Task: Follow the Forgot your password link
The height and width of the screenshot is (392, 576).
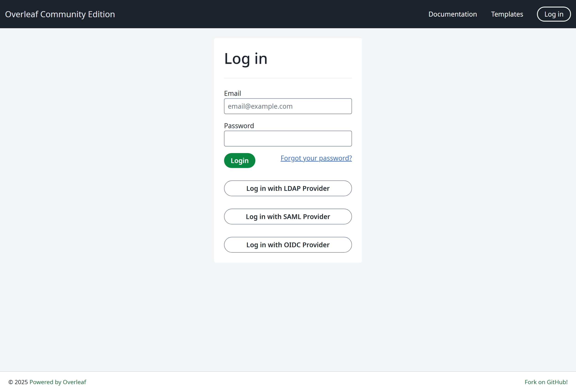Action: click(316, 158)
